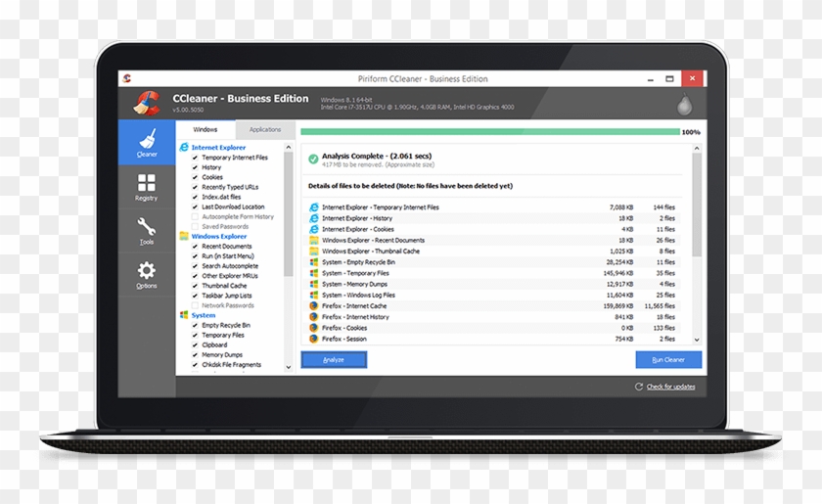The height and width of the screenshot is (504, 822).
Task: Minimize the CCleaner window
Action: pyautogui.click(x=651, y=78)
